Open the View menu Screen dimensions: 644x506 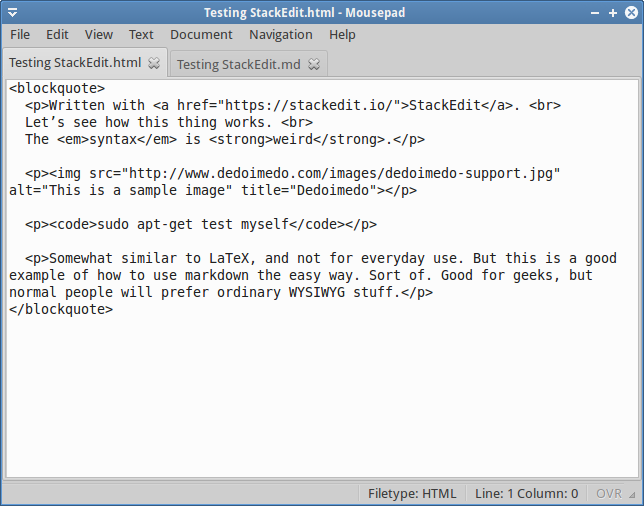click(x=99, y=34)
